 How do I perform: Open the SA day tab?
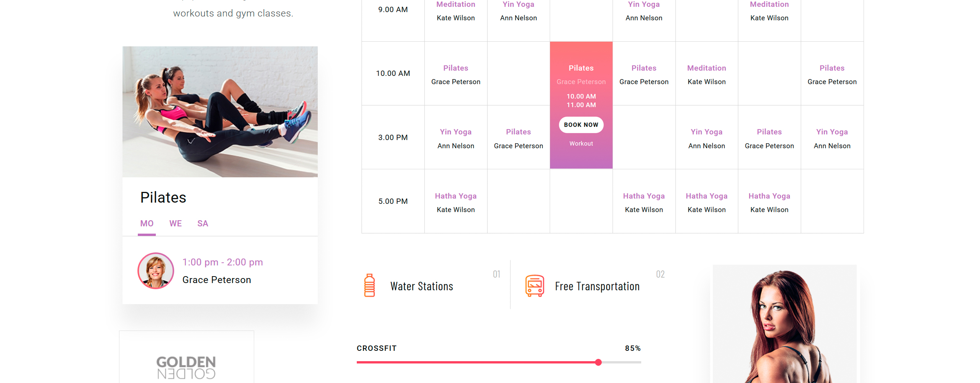[203, 224]
